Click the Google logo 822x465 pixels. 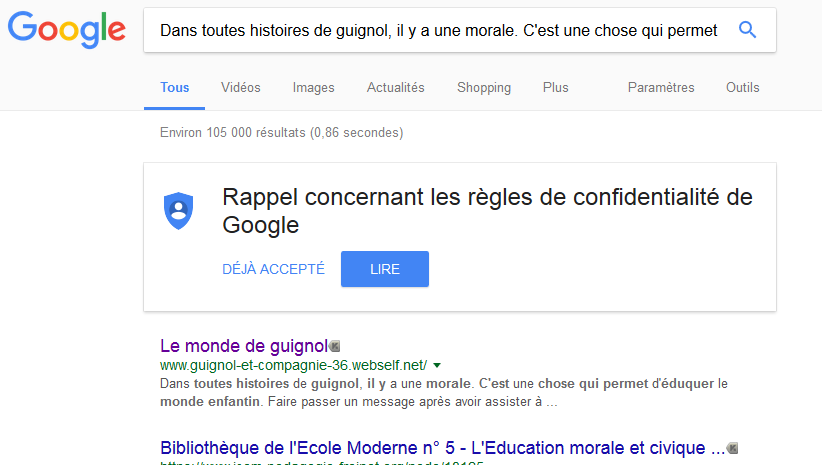point(67,30)
